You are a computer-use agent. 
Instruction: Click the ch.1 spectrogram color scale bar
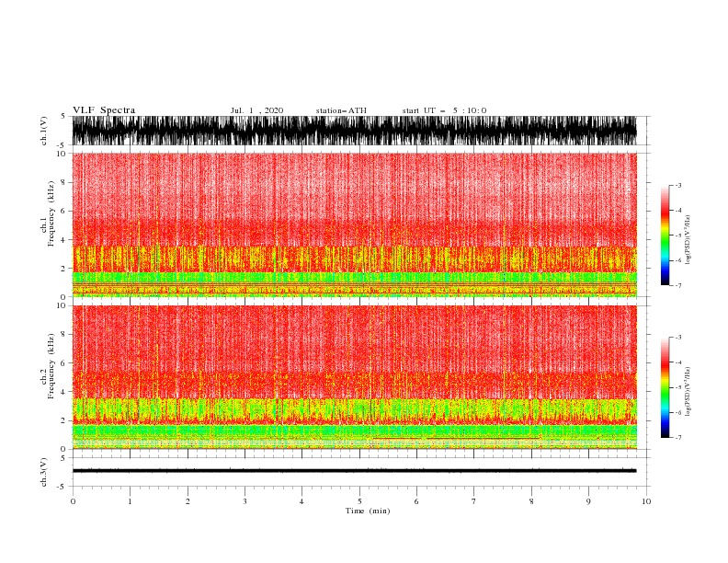coord(665,236)
